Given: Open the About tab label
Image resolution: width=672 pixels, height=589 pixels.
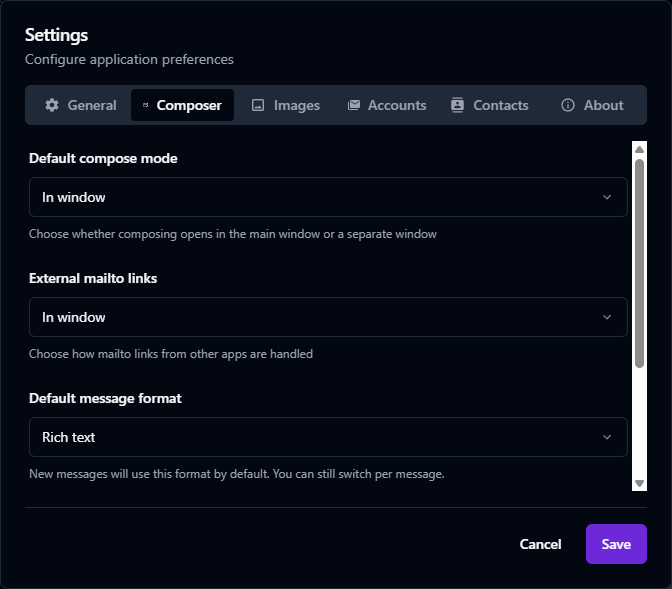Looking at the screenshot, I should (x=603, y=105).
